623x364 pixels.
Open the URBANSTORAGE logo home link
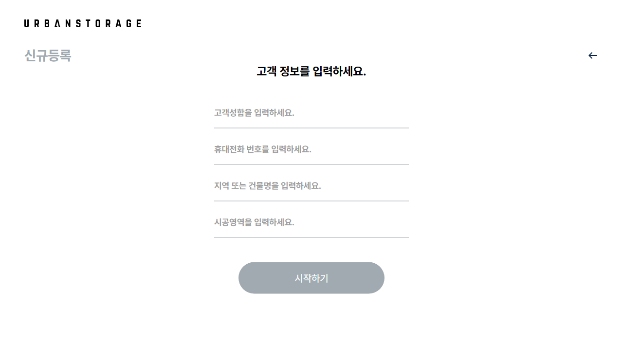point(83,23)
